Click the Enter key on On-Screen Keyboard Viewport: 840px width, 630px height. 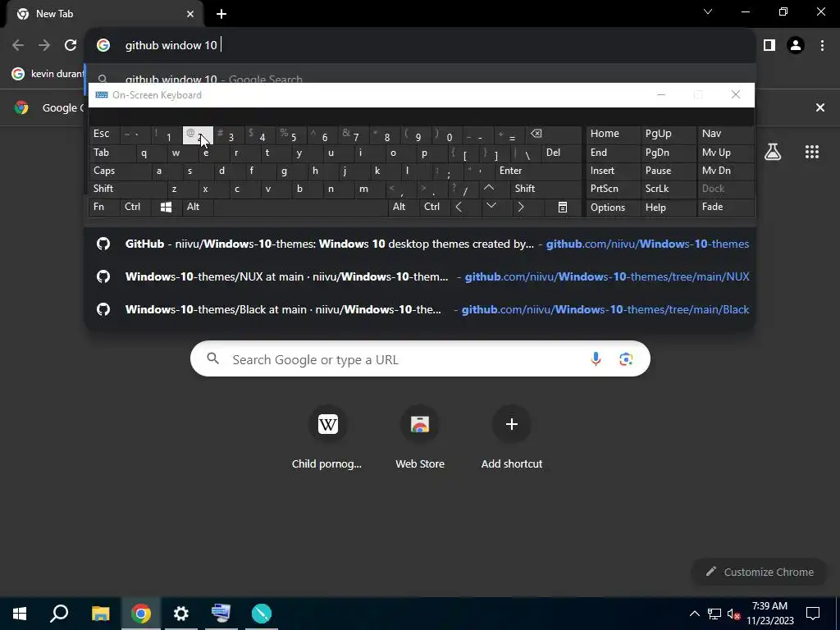(538, 171)
